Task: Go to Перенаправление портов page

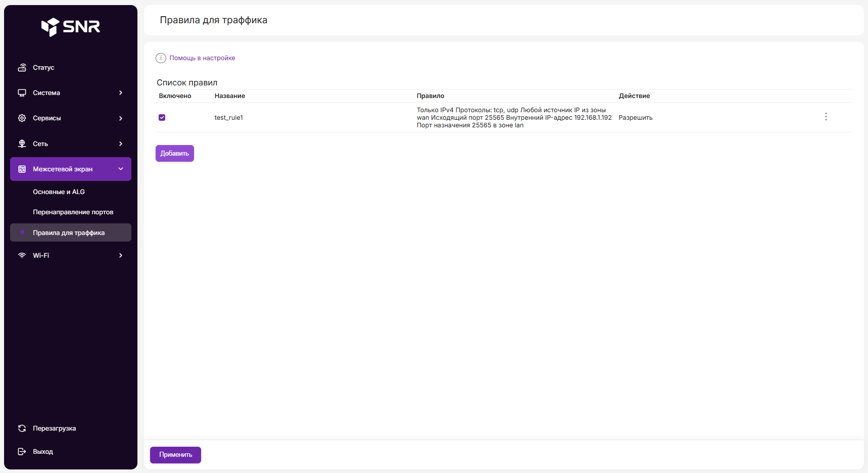Action: [73, 212]
